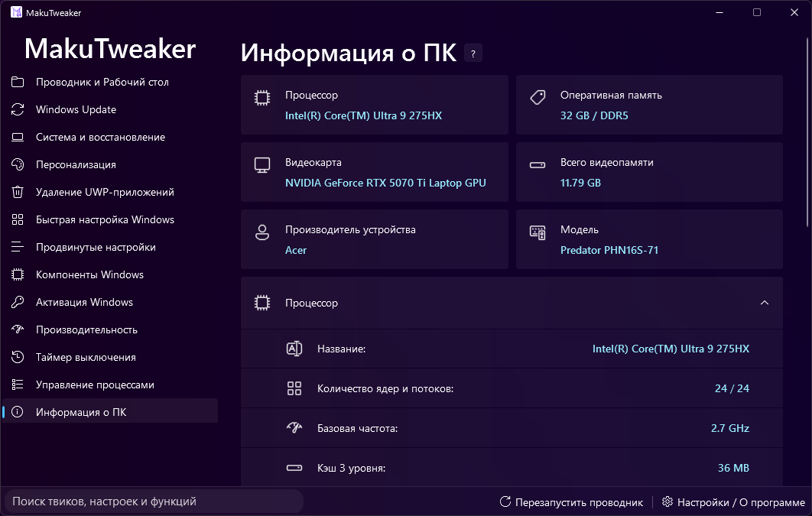Image resolution: width=812 pixels, height=516 pixels.
Task: Click the CPU icon in the Процессор summary card
Action: 262,98
